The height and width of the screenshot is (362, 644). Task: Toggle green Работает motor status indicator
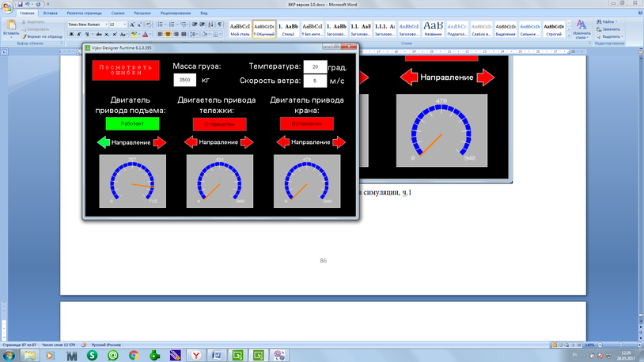point(132,123)
